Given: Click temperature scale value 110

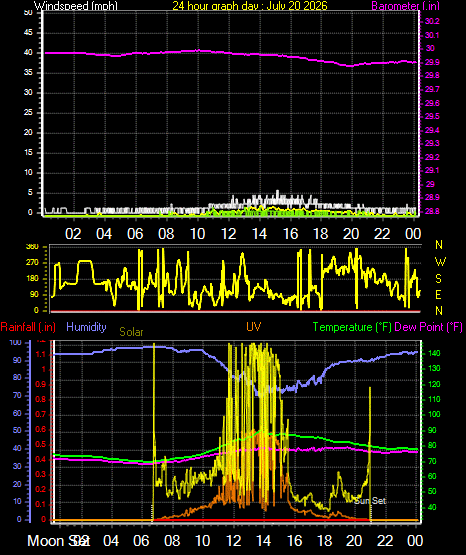Looking at the screenshot, I should (x=434, y=399).
